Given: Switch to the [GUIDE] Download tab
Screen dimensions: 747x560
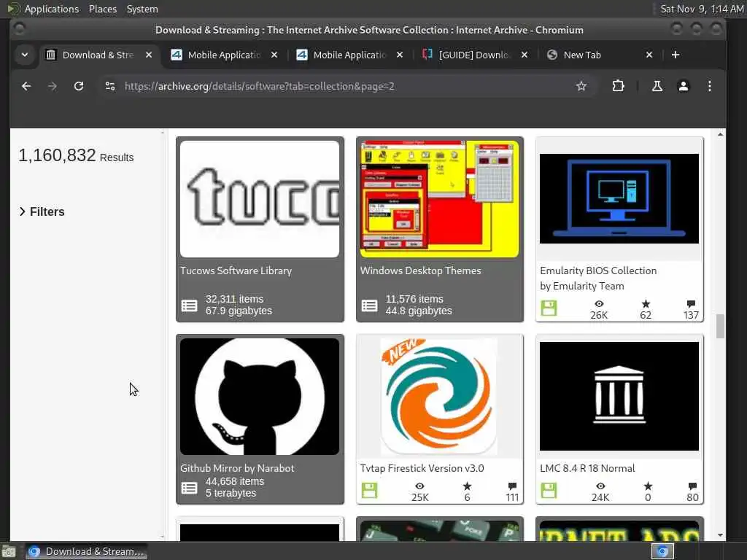Looking at the screenshot, I should 474,55.
